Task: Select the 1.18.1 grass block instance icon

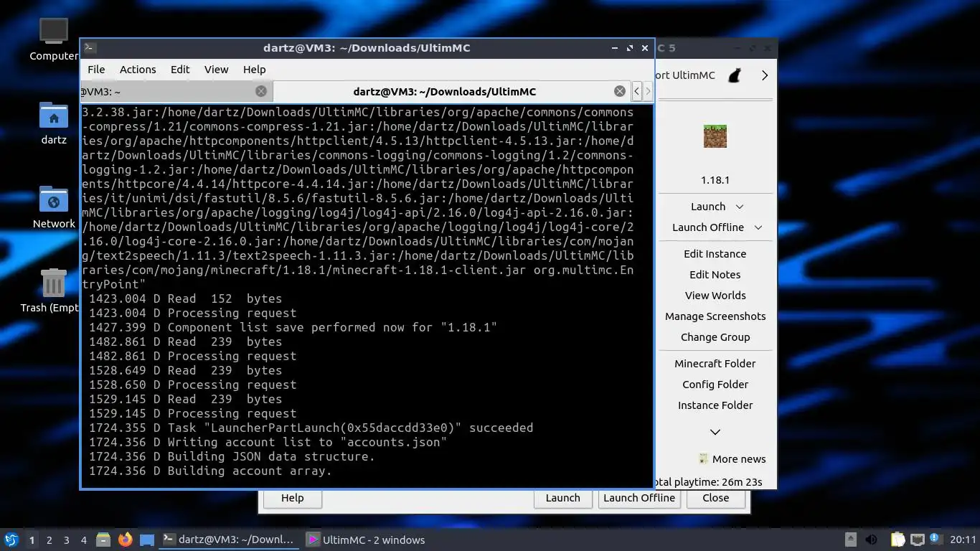Action: pyautogui.click(x=715, y=136)
